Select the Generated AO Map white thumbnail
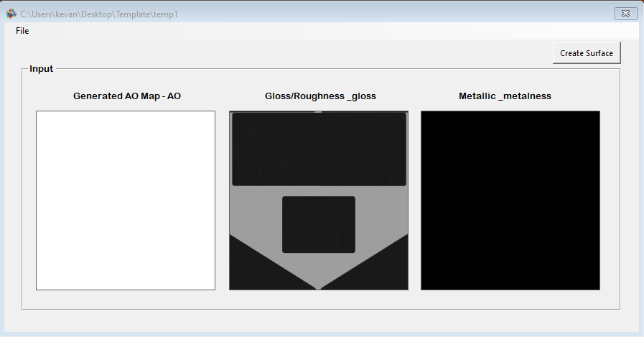The height and width of the screenshot is (337, 644). coord(126,200)
